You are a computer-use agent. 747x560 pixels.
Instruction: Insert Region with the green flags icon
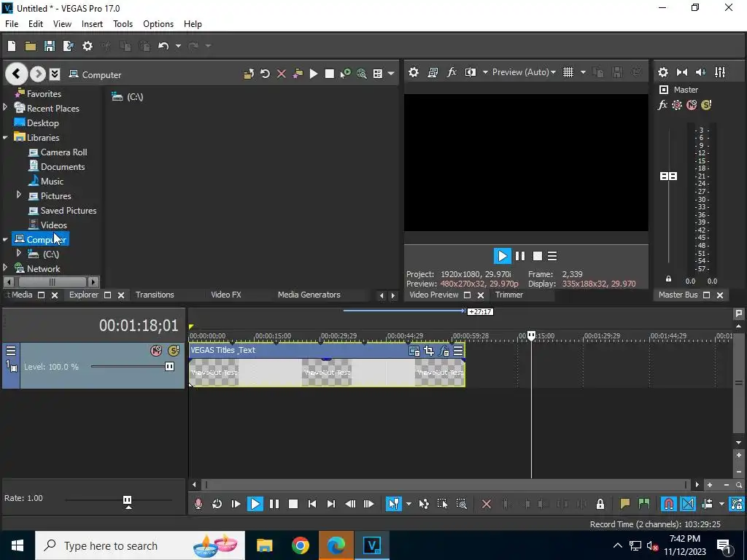tap(643, 504)
